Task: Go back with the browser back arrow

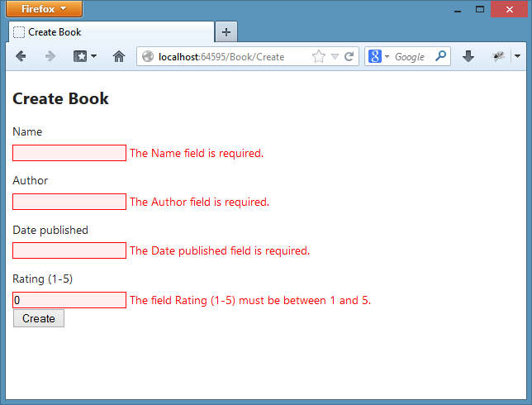Action: tap(21, 56)
